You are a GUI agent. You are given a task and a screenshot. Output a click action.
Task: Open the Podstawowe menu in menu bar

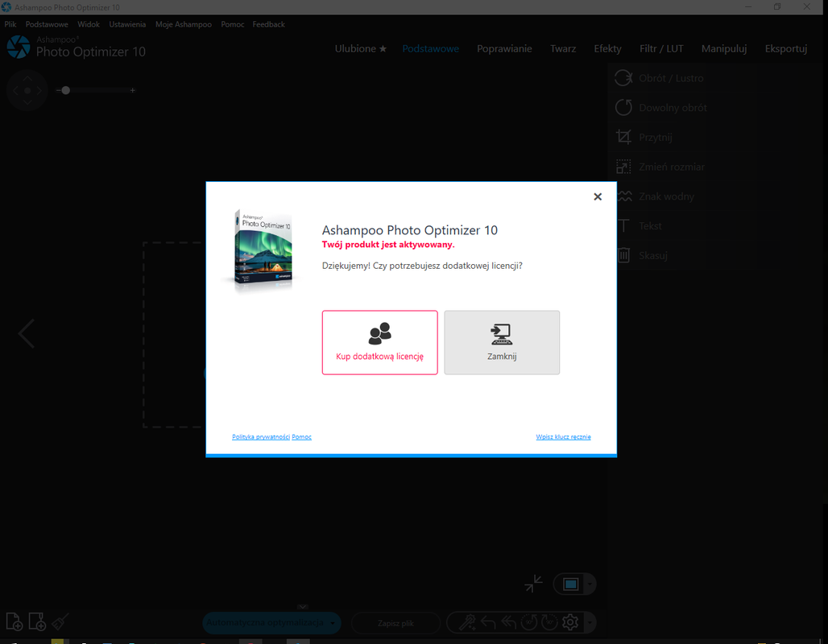[x=47, y=24]
